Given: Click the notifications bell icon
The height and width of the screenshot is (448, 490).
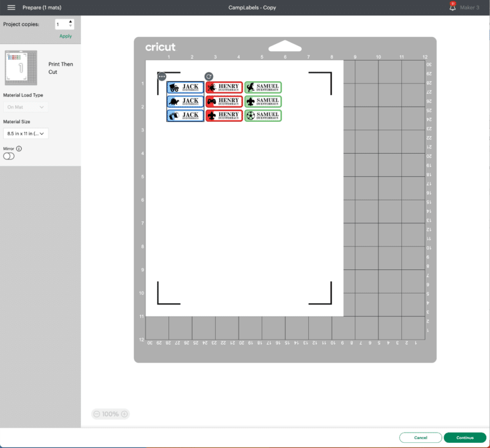Looking at the screenshot, I should (x=453, y=7).
